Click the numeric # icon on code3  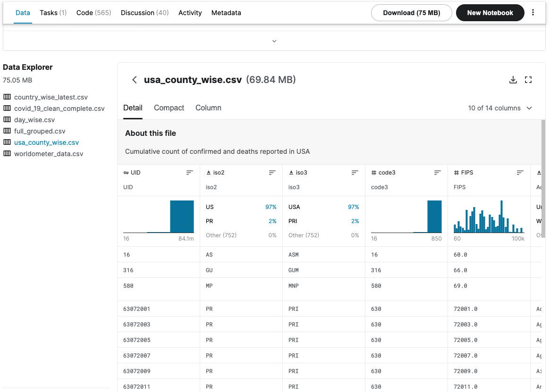point(373,173)
